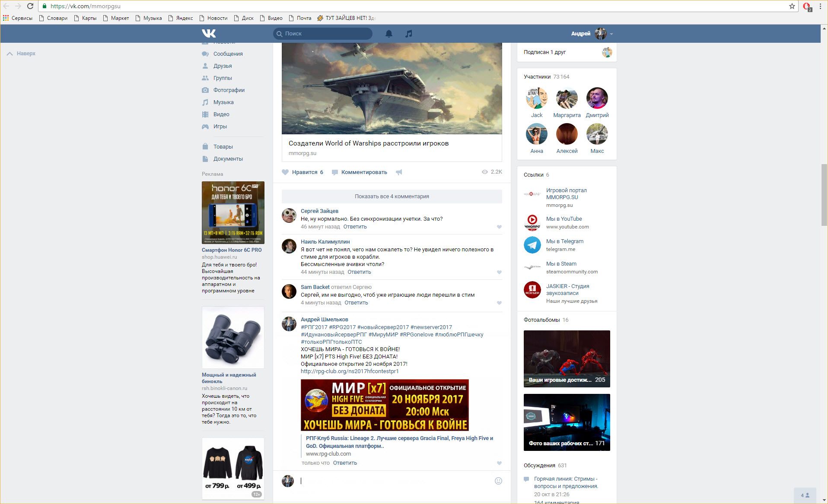Share the post via megaphone icon

click(x=399, y=172)
